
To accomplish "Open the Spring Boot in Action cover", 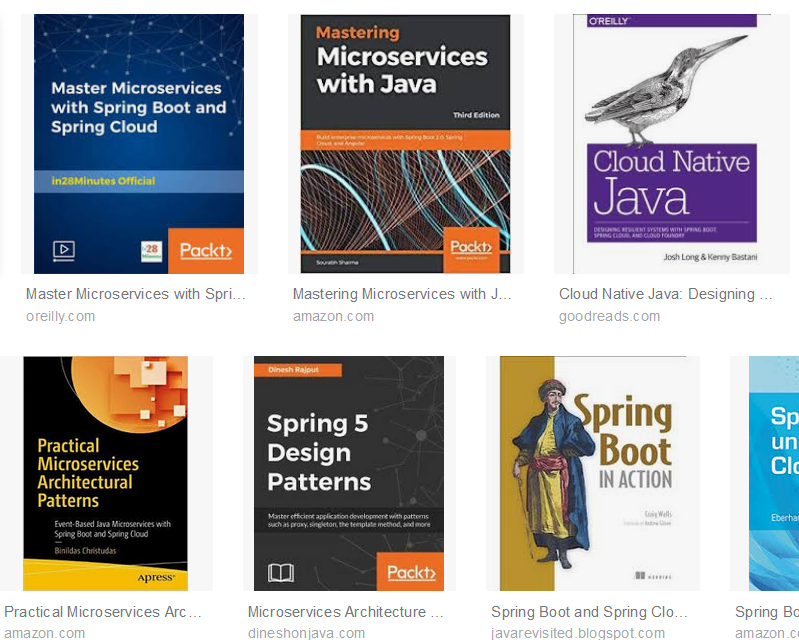I will point(593,473).
